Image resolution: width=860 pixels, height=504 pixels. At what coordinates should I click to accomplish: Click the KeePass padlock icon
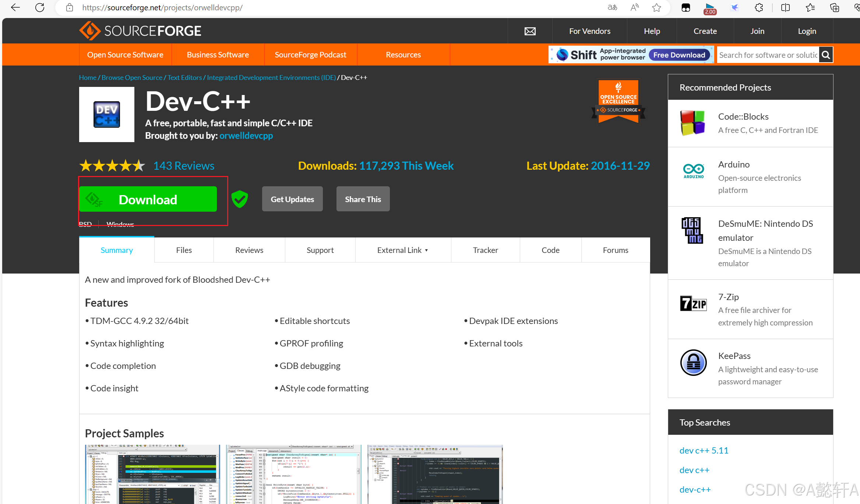coord(693,362)
